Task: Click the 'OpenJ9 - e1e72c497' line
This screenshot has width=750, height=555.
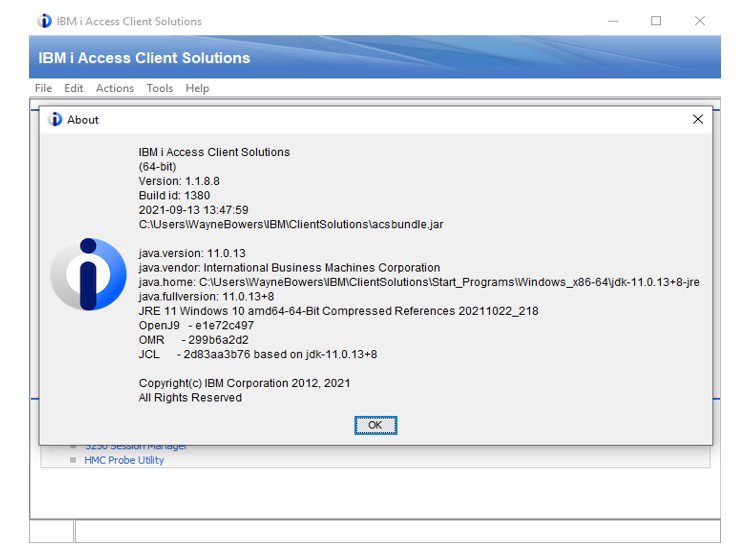Action: point(196,325)
